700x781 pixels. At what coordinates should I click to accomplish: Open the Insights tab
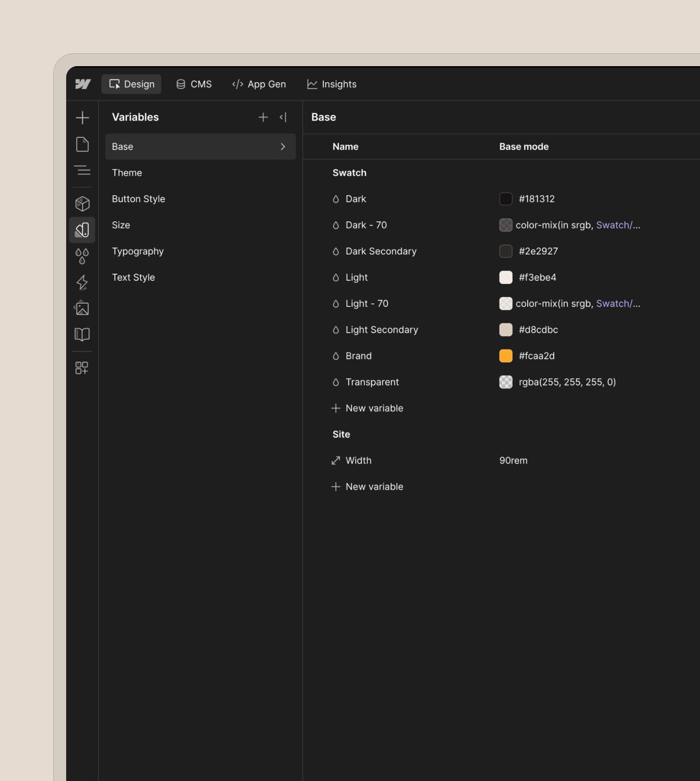pos(331,84)
